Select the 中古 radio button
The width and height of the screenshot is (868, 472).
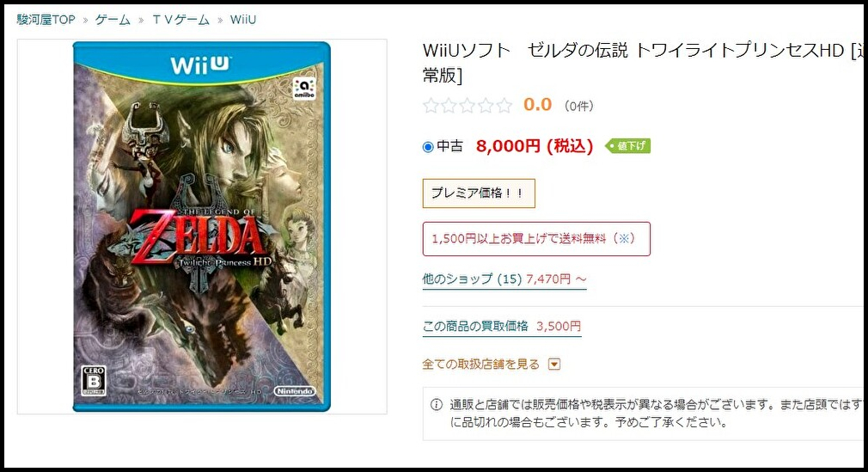pos(427,147)
